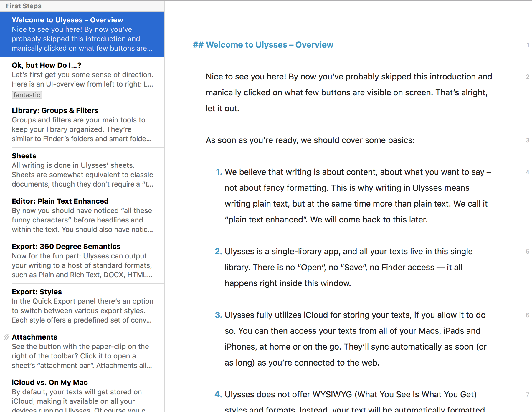Viewport: 532px width, 412px height.
Task: Click 'Now for the fun part' preview text
Action: pos(82,265)
